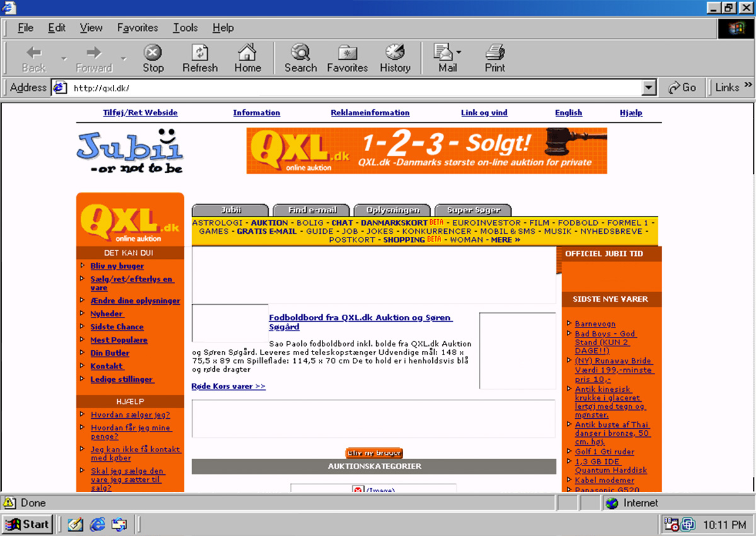756x536 pixels.
Task: Click the Bliv ny bruger sidebar link
Action: pos(117,266)
